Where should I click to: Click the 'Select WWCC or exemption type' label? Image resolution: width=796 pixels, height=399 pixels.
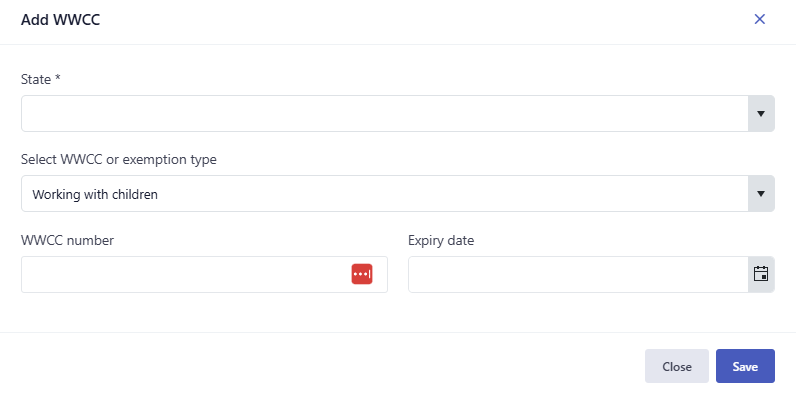point(119,159)
